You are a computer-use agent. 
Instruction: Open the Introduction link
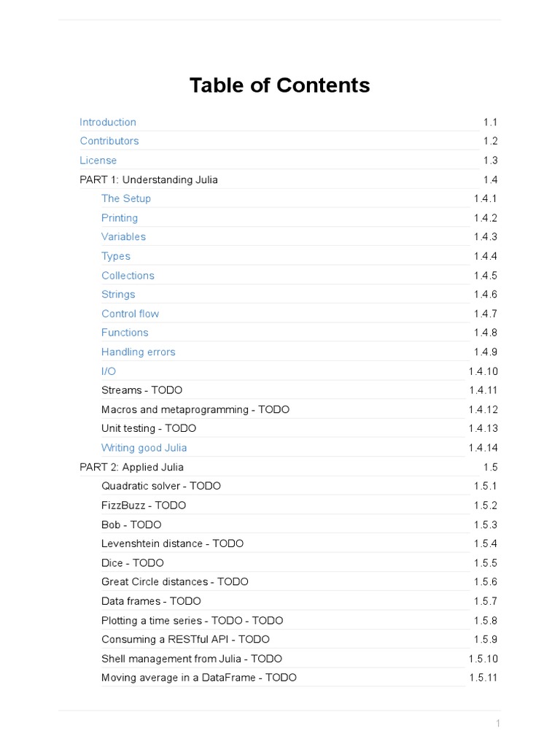coord(108,122)
